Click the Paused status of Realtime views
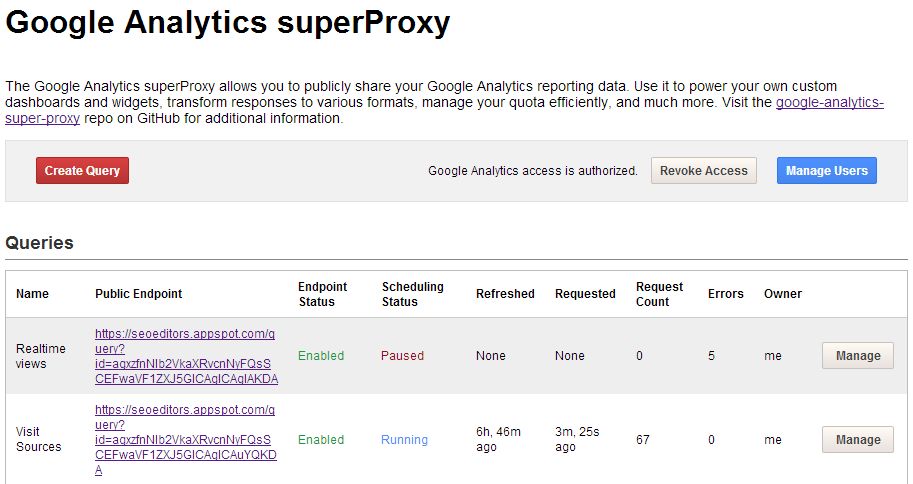This screenshot has width=913, height=484. click(402, 356)
